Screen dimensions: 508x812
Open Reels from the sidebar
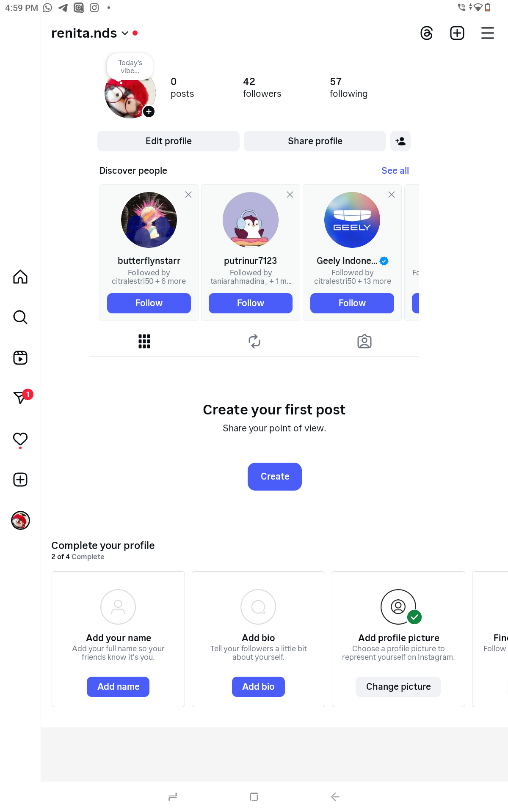20,358
